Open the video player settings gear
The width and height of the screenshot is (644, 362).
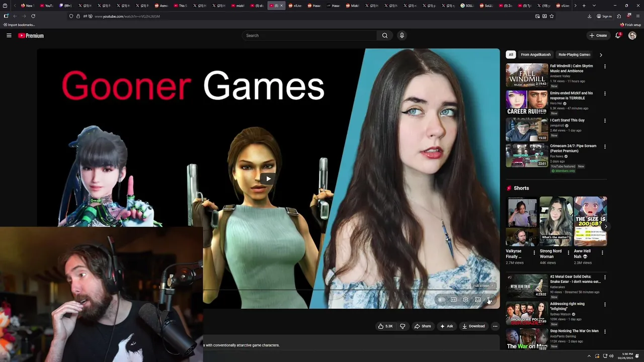[465, 300]
